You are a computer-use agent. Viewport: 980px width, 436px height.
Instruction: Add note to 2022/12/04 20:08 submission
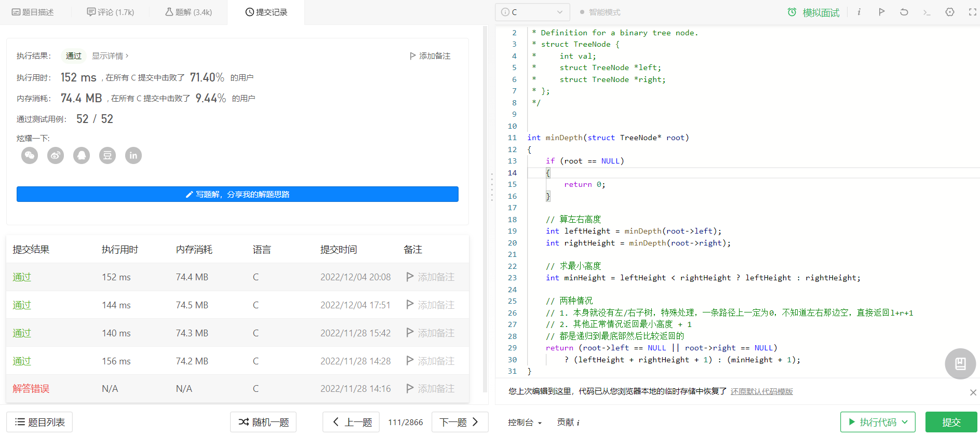coord(431,277)
